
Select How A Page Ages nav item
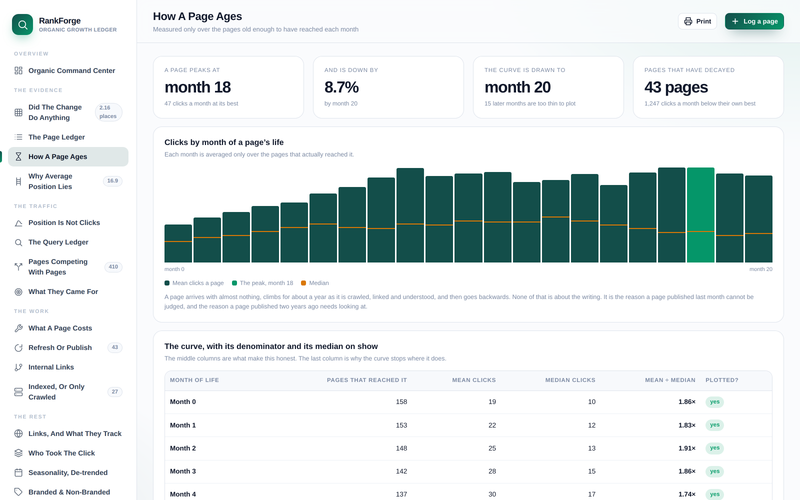click(68, 157)
